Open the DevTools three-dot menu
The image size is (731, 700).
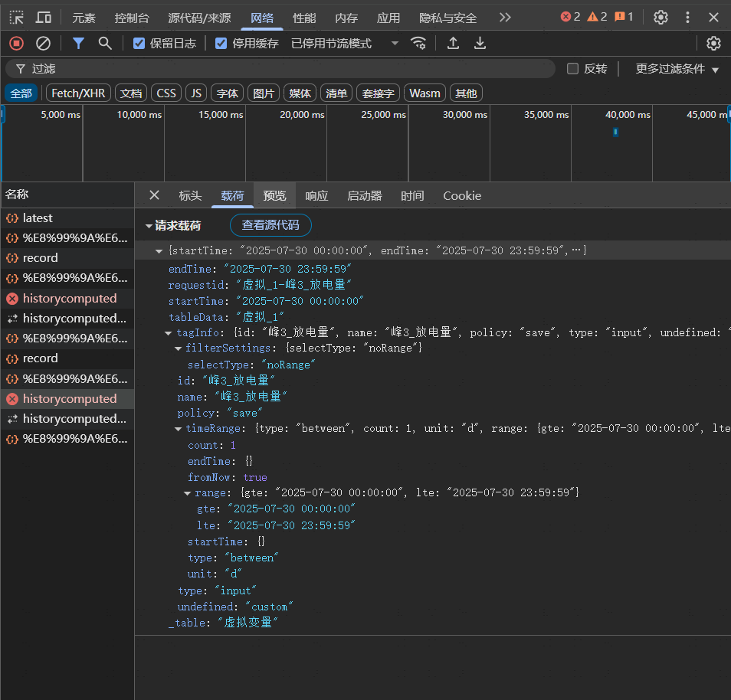pyautogui.click(x=687, y=18)
